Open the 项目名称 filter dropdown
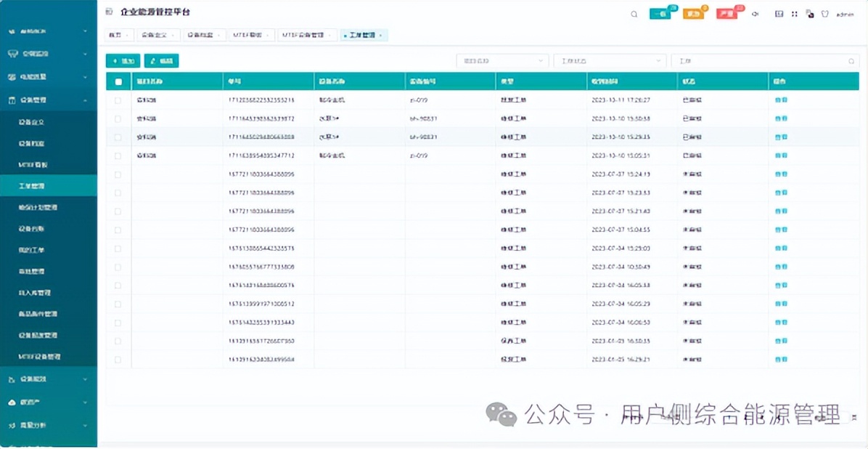The width and height of the screenshot is (868, 449). 503,61
